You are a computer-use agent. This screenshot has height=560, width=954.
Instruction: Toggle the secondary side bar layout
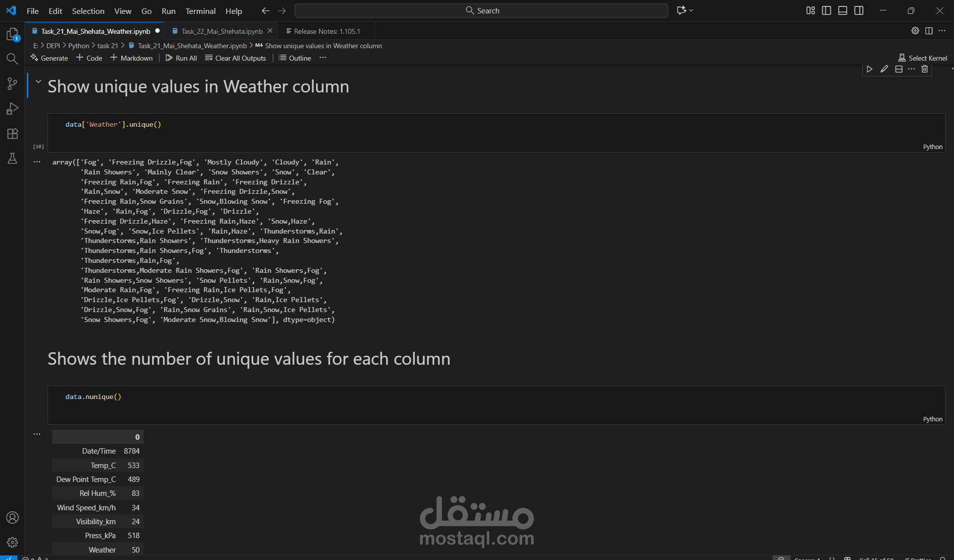coord(859,10)
